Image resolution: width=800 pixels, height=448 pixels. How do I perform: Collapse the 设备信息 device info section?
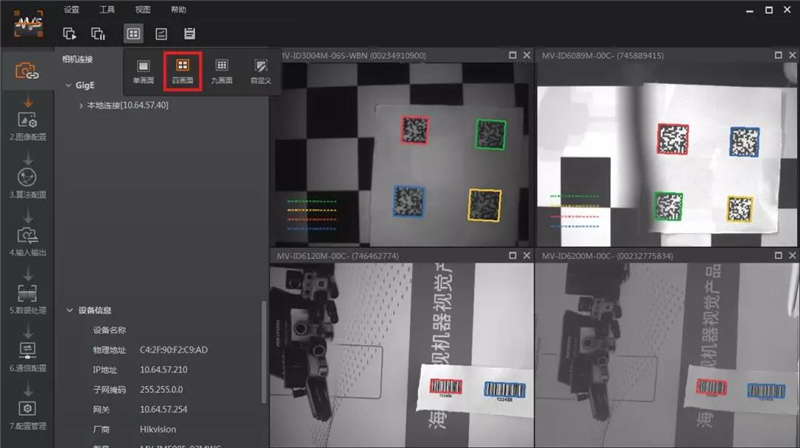67,310
